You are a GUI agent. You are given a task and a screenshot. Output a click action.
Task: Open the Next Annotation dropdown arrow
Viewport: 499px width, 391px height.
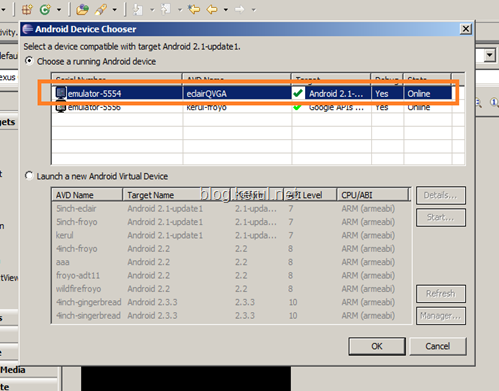pyautogui.click(x=152, y=10)
